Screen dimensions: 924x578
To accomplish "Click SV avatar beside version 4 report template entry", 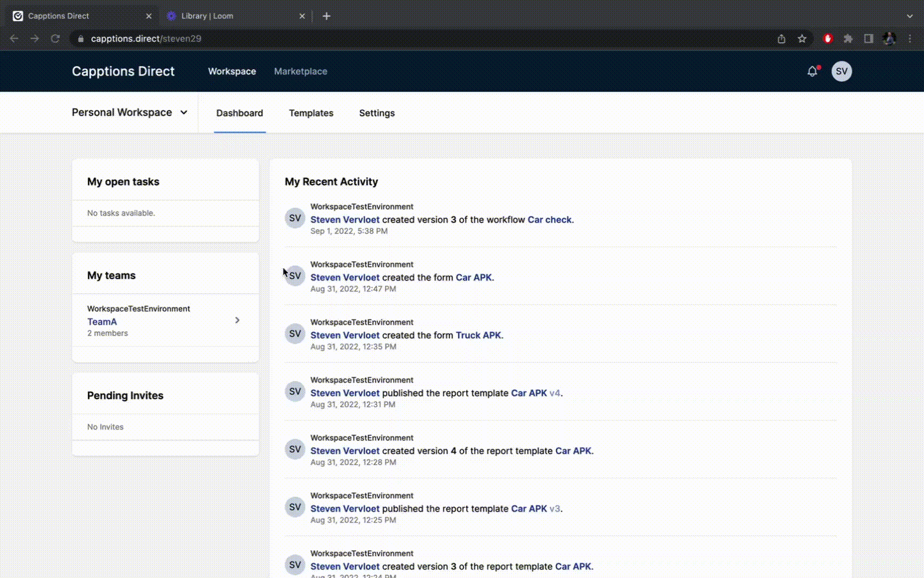I will pyautogui.click(x=295, y=450).
